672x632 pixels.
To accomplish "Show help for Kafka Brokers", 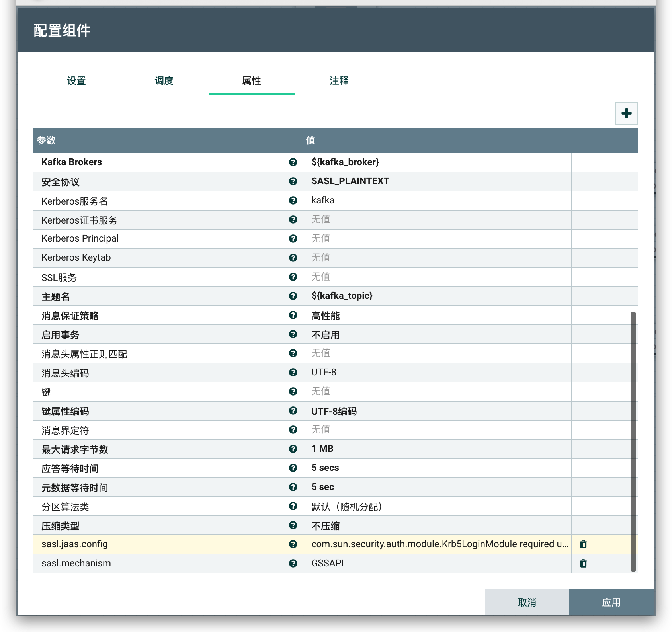I will tap(293, 162).
